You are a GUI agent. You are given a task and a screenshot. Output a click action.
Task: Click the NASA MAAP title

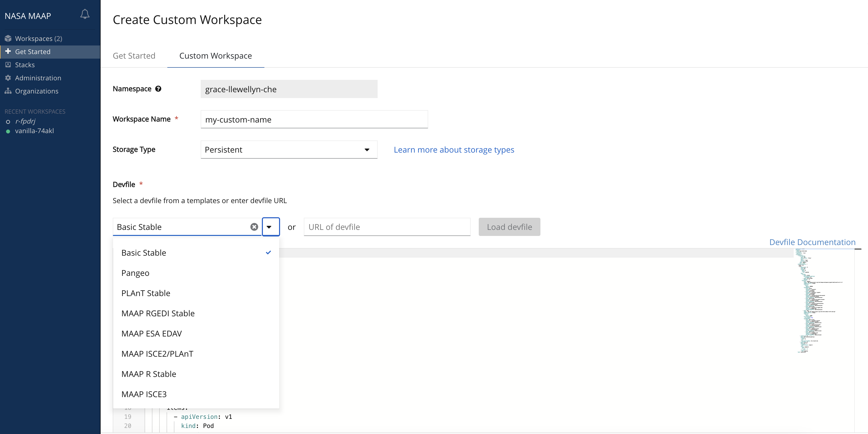point(28,16)
